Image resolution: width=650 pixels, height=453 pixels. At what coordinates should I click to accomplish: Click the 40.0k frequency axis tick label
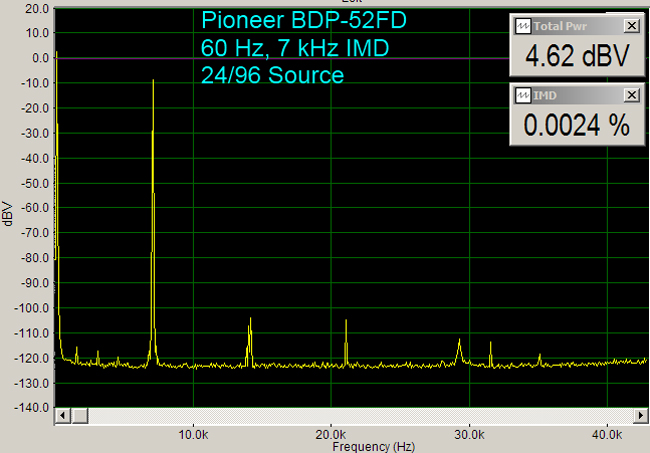pyautogui.click(x=607, y=435)
